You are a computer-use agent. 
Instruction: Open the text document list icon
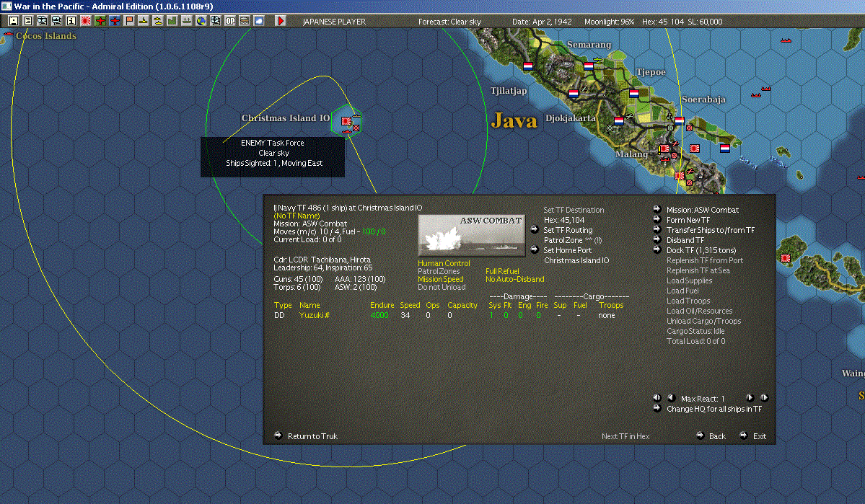[x=27, y=21]
